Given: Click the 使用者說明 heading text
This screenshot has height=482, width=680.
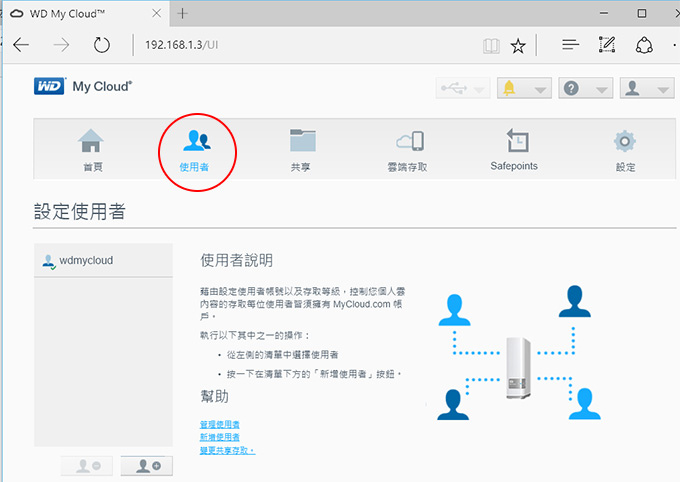Looking at the screenshot, I should pyautogui.click(x=236, y=260).
